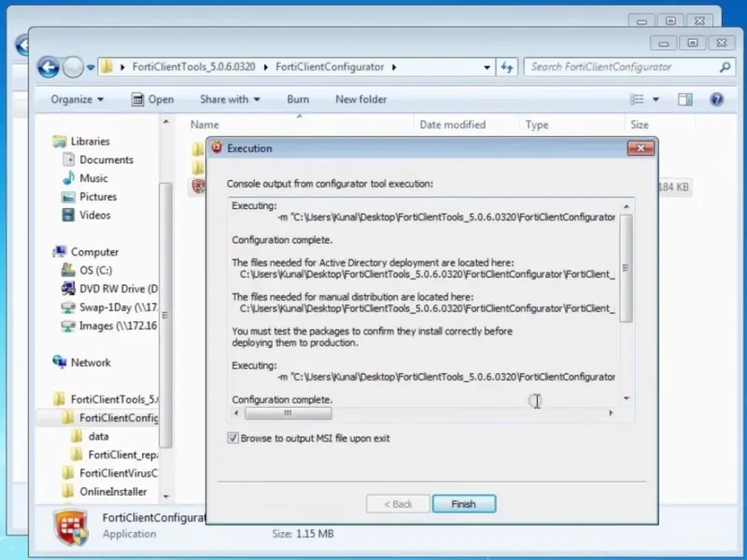Screen dimensions: 747x560
Task: Click the search magnifier icon
Action: tap(725, 67)
